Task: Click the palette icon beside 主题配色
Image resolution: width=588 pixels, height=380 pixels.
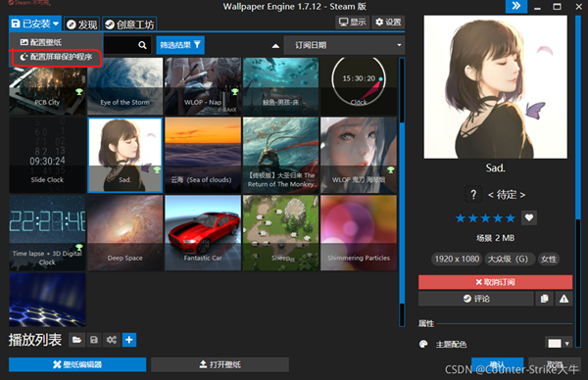Action: [423, 344]
